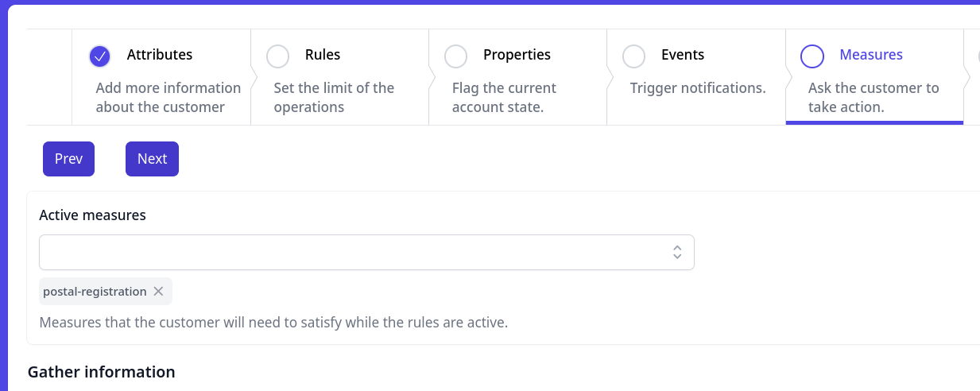Click the 'Trigger notifications.' step description
Viewport: 980px width, 391px height.
click(698, 88)
